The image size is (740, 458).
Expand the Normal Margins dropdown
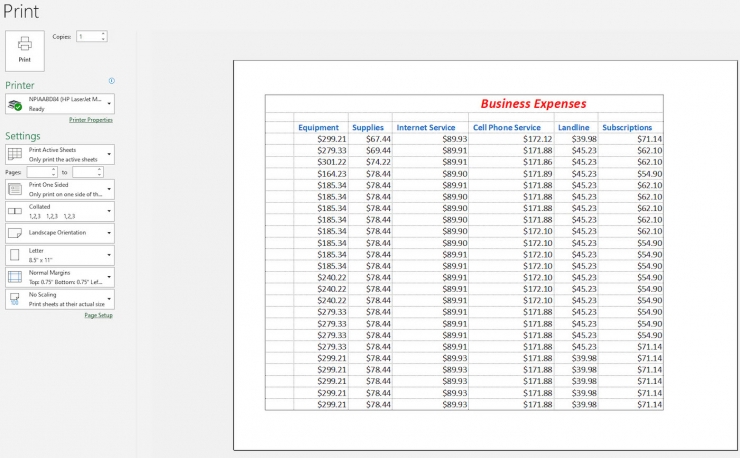(108, 277)
